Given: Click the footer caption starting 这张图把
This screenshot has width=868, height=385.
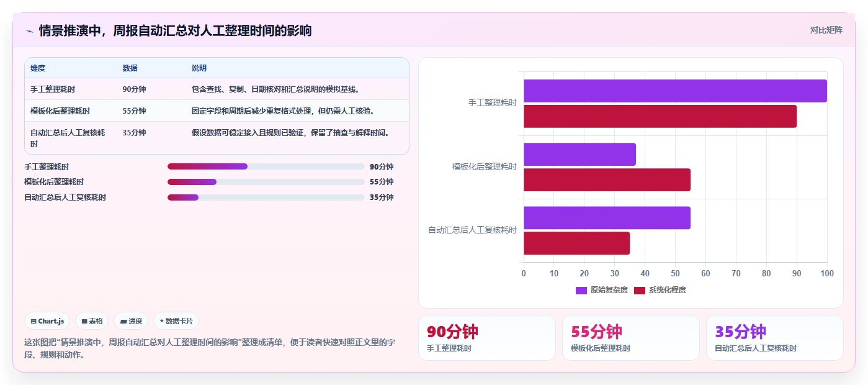Looking at the screenshot, I should pyautogui.click(x=210, y=348).
